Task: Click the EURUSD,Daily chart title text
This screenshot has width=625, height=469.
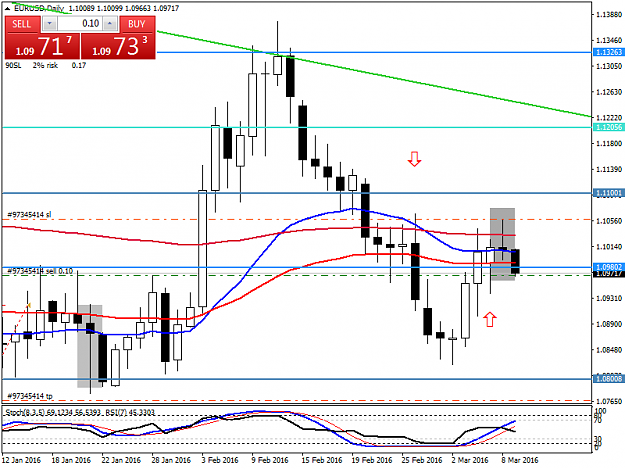Action: (39, 8)
